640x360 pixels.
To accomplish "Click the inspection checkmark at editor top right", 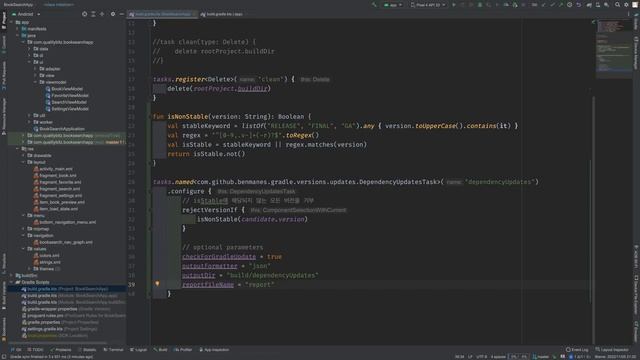I will (593, 22).
